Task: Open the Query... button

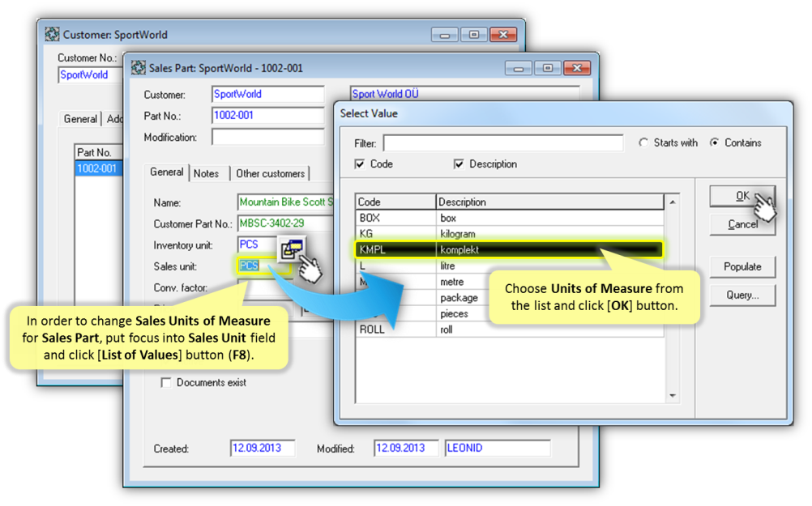Action: pos(742,295)
